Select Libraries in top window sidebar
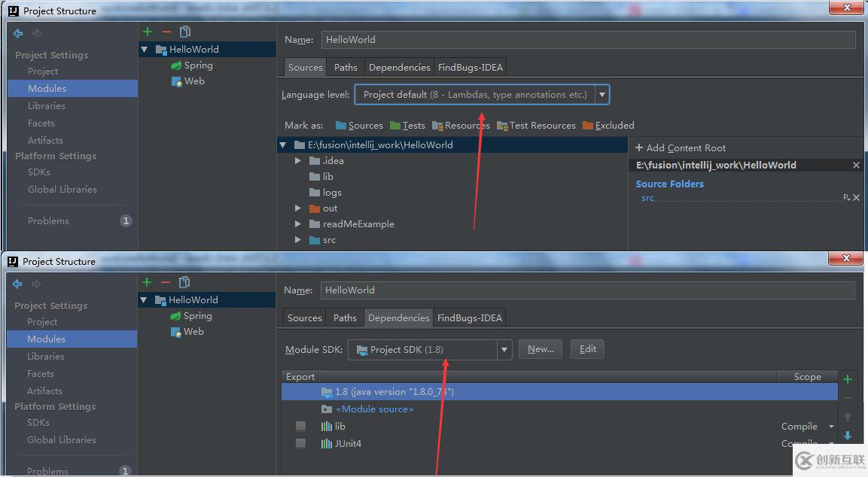The width and height of the screenshot is (868, 477). click(x=47, y=105)
